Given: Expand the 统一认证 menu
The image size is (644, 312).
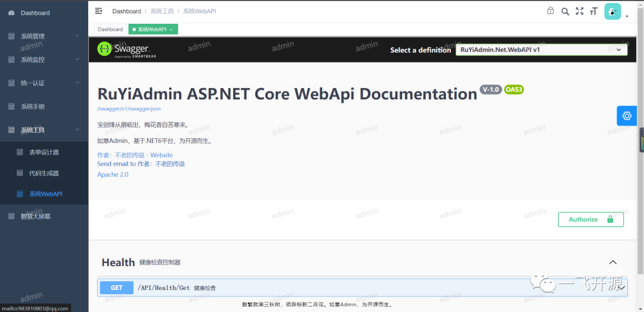Looking at the screenshot, I should [x=77, y=83].
